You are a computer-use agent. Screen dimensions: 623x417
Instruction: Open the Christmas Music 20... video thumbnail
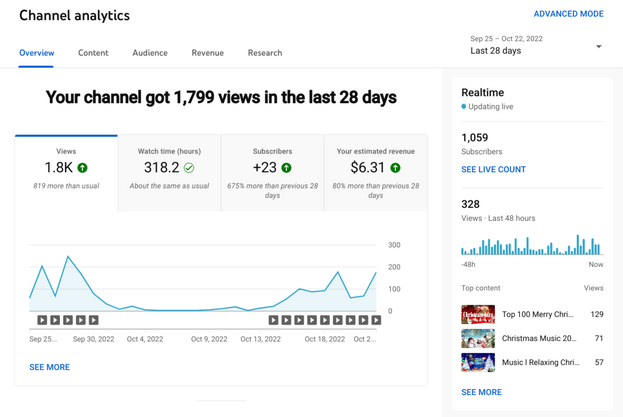point(478,339)
